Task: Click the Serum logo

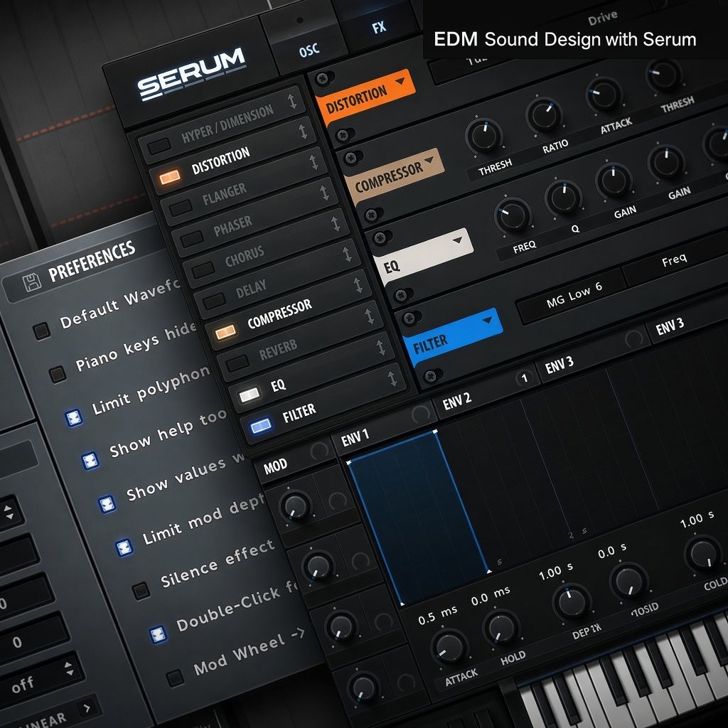Action: pos(191,74)
